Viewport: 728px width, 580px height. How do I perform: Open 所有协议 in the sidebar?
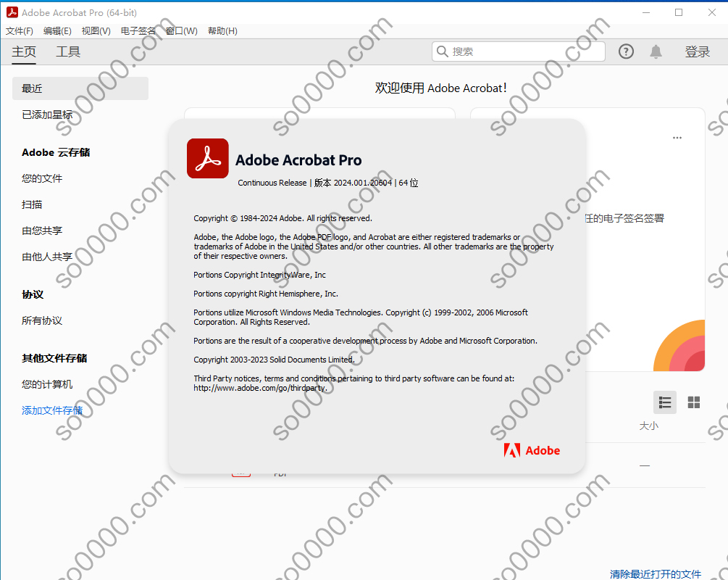pos(42,320)
